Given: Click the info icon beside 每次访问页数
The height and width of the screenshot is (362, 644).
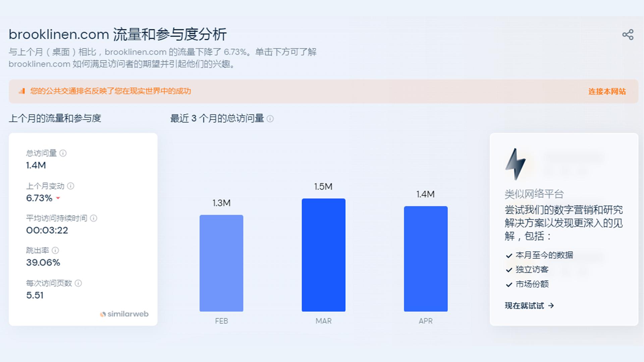Looking at the screenshot, I should [78, 283].
